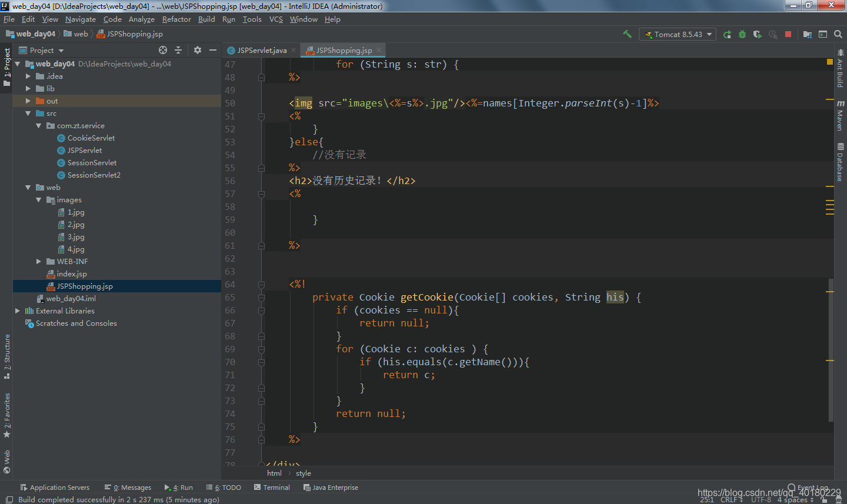The width and height of the screenshot is (847, 504).
Task: Open the Java Enterprise tool window
Action: coord(331,487)
